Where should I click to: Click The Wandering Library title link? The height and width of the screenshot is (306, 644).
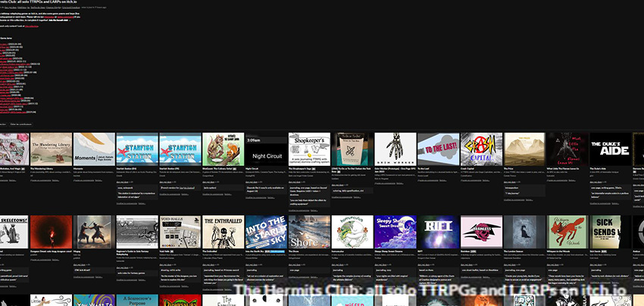pos(42,169)
